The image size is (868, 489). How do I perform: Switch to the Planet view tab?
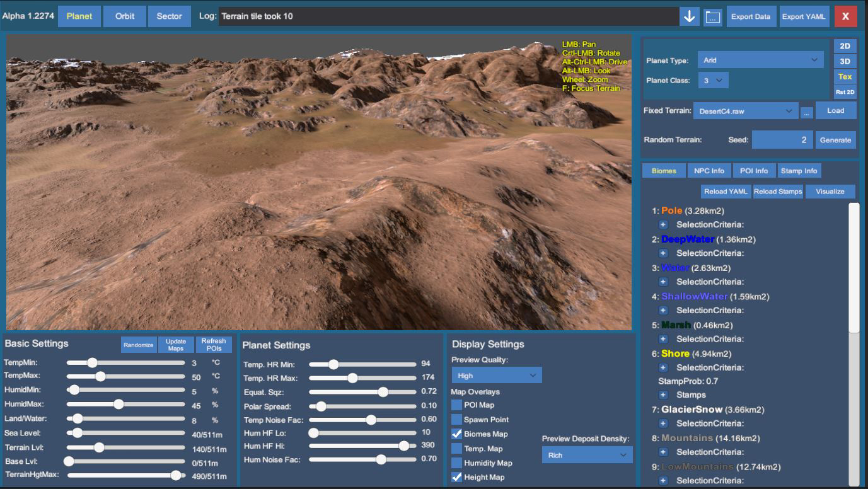79,16
